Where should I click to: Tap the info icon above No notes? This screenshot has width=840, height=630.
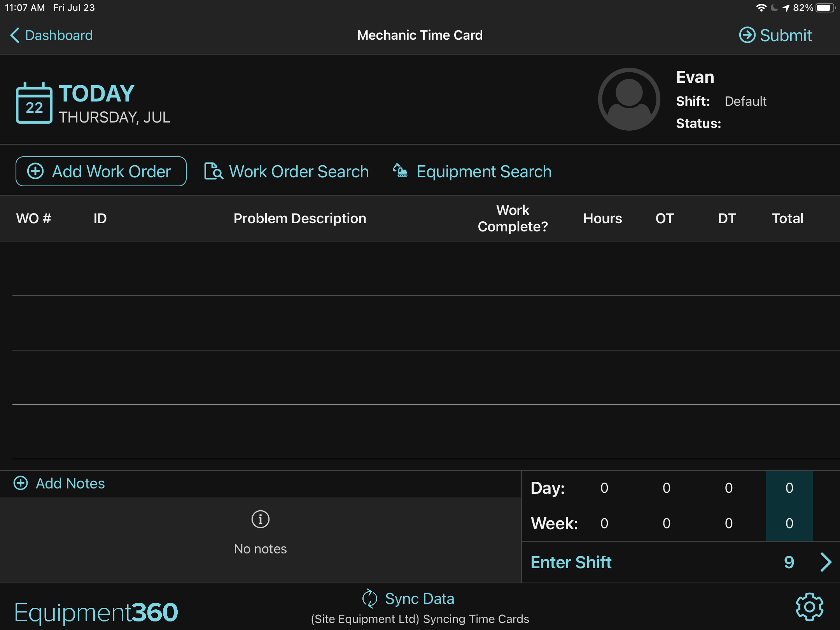pos(261,519)
